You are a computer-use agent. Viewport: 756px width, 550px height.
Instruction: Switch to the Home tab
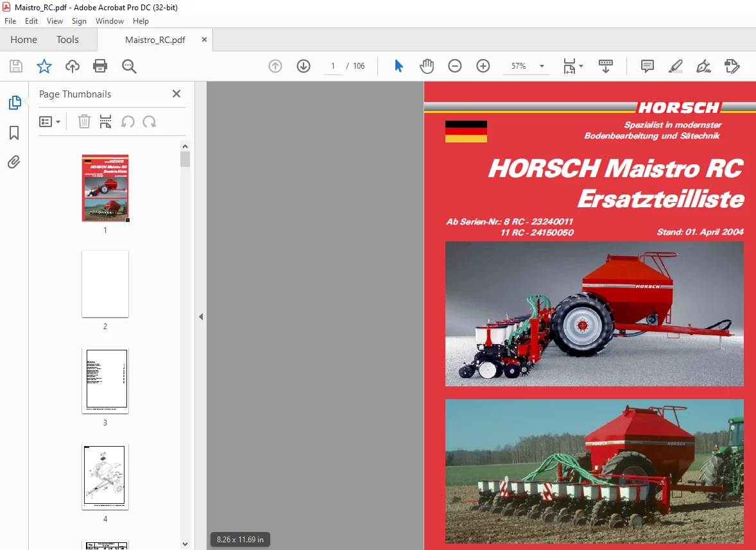pyautogui.click(x=24, y=40)
